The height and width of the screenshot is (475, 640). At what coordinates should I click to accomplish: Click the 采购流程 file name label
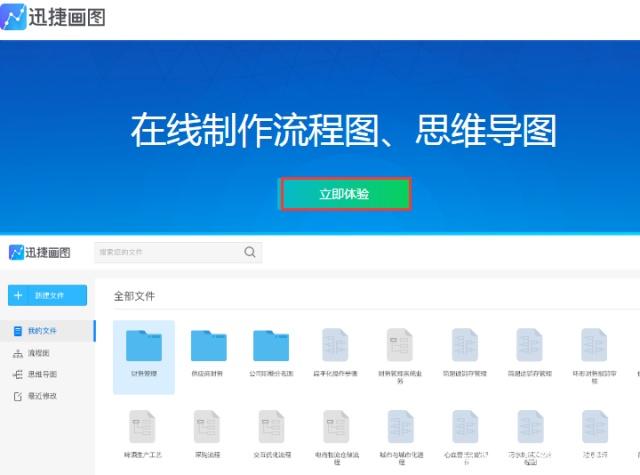point(207,455)
